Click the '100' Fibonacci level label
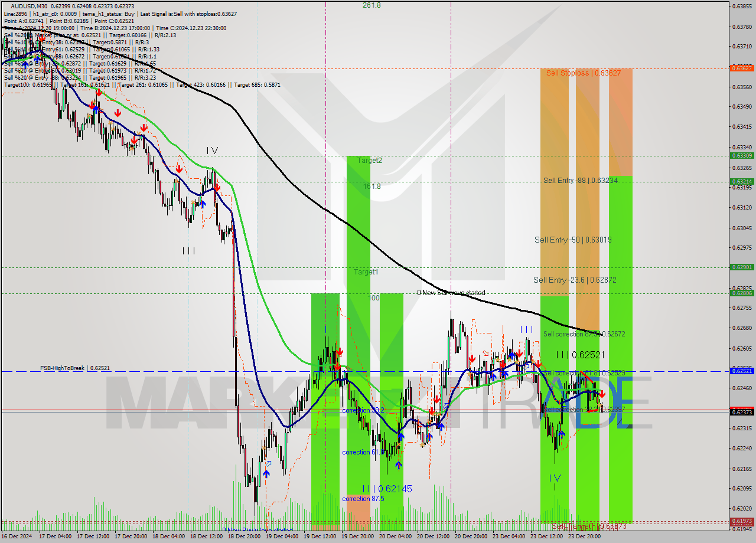The width and height of the screenshot is (756, 543). pos(374,298)
